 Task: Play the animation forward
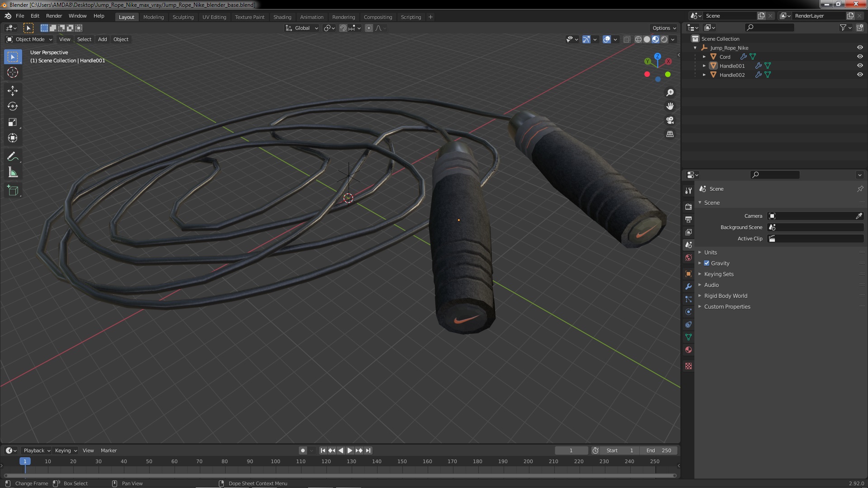[x=350, y=450]
